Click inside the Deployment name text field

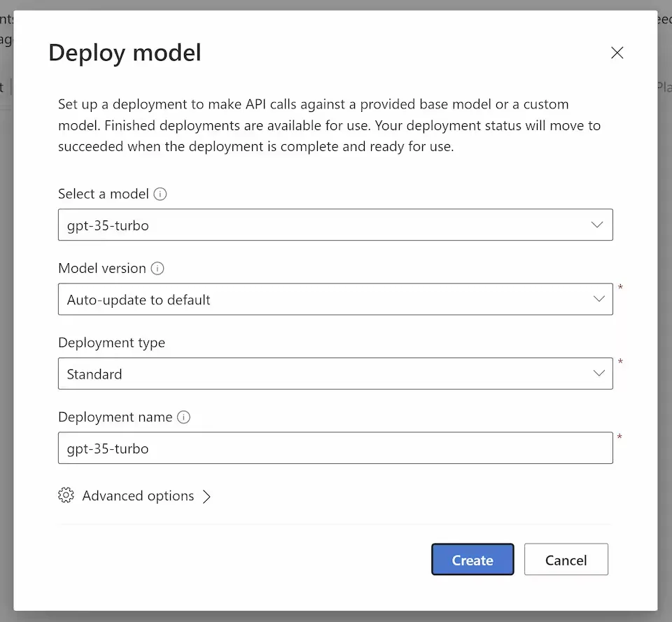point(336,448)
